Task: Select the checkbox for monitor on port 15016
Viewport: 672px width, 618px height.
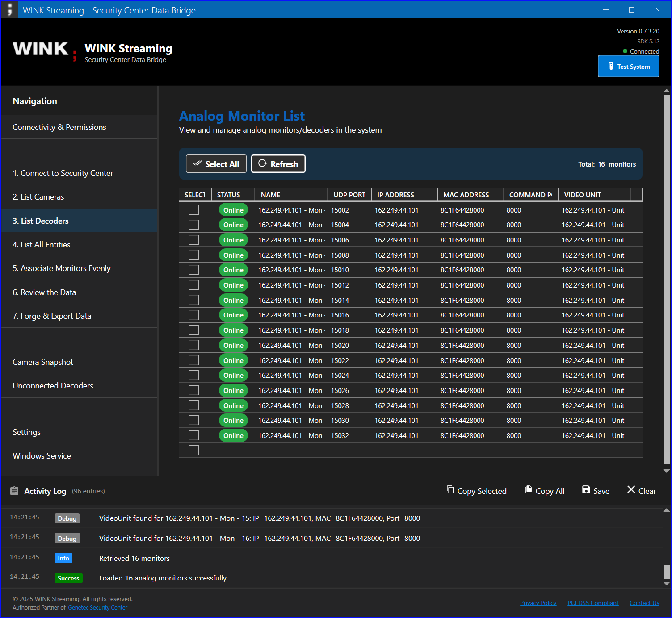Action: (x=193, y=315)
